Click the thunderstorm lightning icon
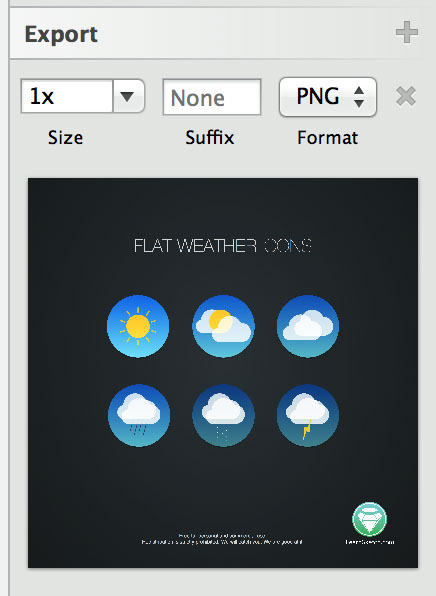 [308, 415]
